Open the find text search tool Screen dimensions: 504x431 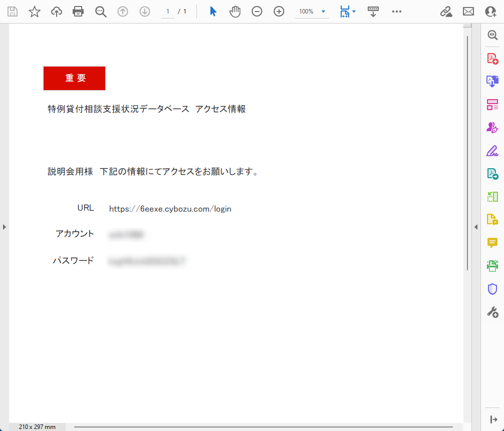click(x=101, y=12)
